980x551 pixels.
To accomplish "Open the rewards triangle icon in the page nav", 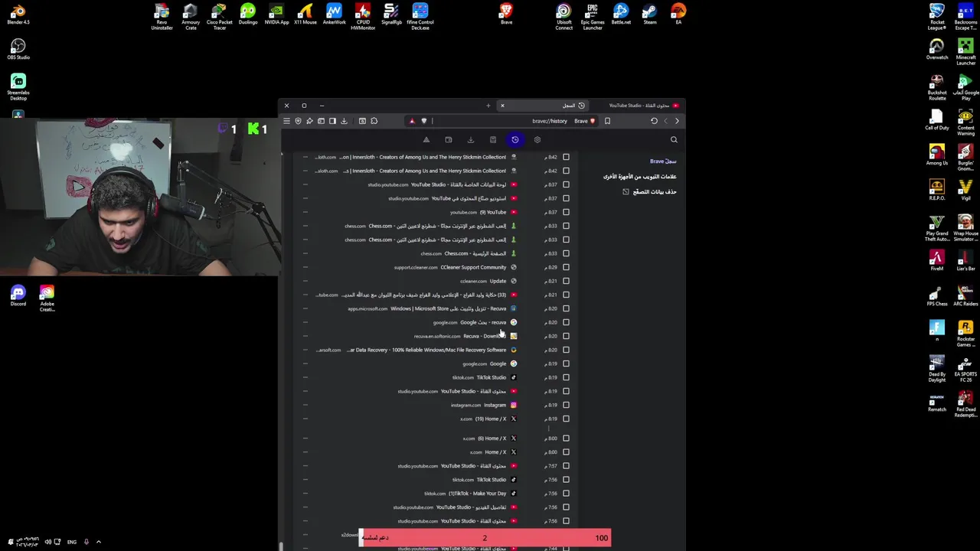I will click(x=426, y=140).
